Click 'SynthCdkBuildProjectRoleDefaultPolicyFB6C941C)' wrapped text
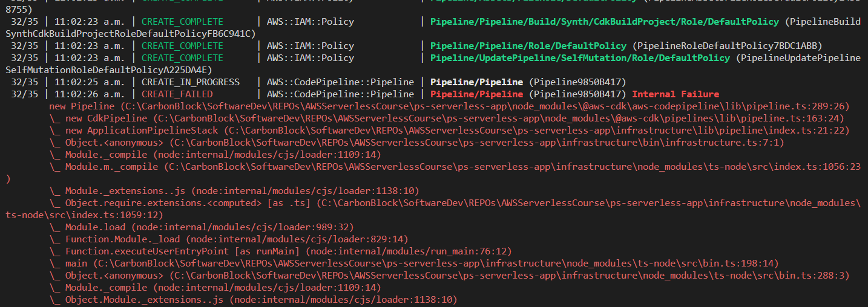Viewport: 868px width, 307px height. (130, 34)
